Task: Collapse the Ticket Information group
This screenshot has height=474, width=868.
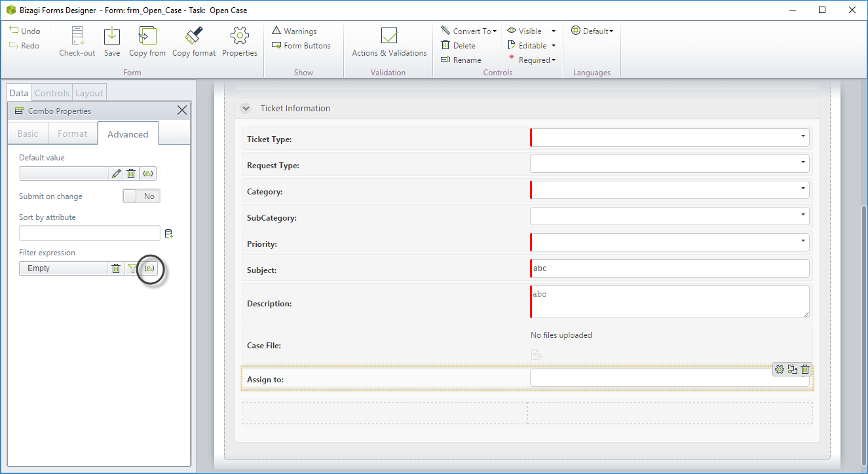Action: coord(246,109)
